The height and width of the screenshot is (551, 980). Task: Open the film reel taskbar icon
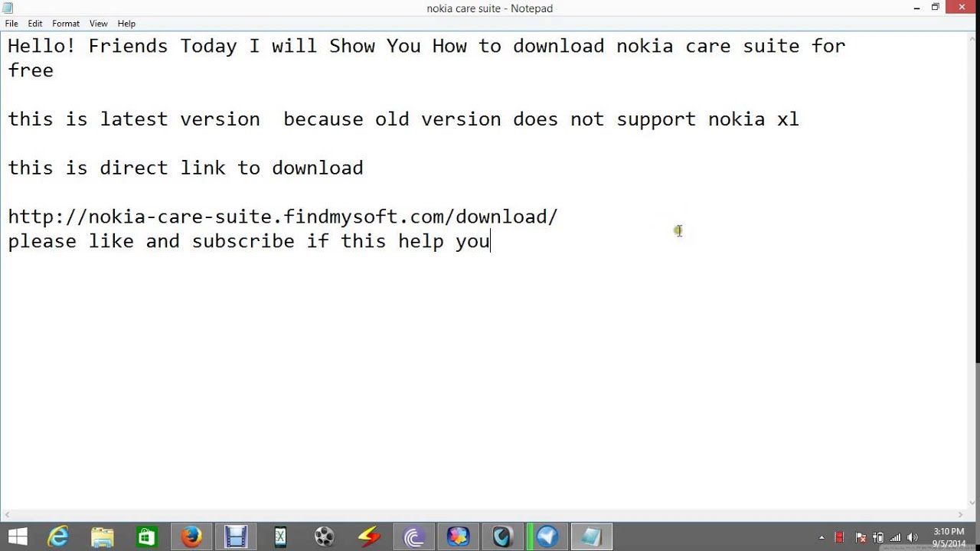(x=325, y=536)
